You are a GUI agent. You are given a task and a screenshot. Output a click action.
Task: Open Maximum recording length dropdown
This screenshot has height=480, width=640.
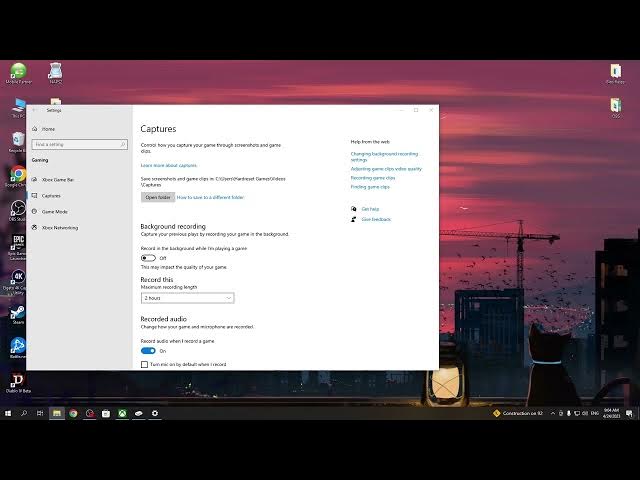[x=187, y=298]
